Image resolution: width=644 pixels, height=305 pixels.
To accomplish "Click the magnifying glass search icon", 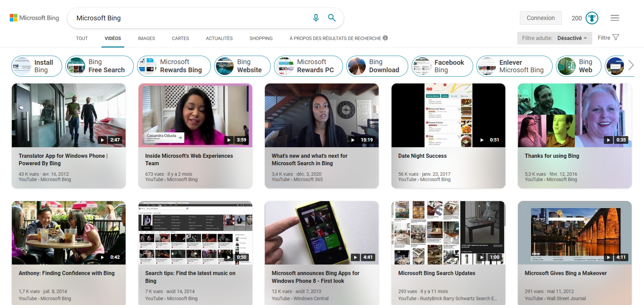I will click(332, 18).
